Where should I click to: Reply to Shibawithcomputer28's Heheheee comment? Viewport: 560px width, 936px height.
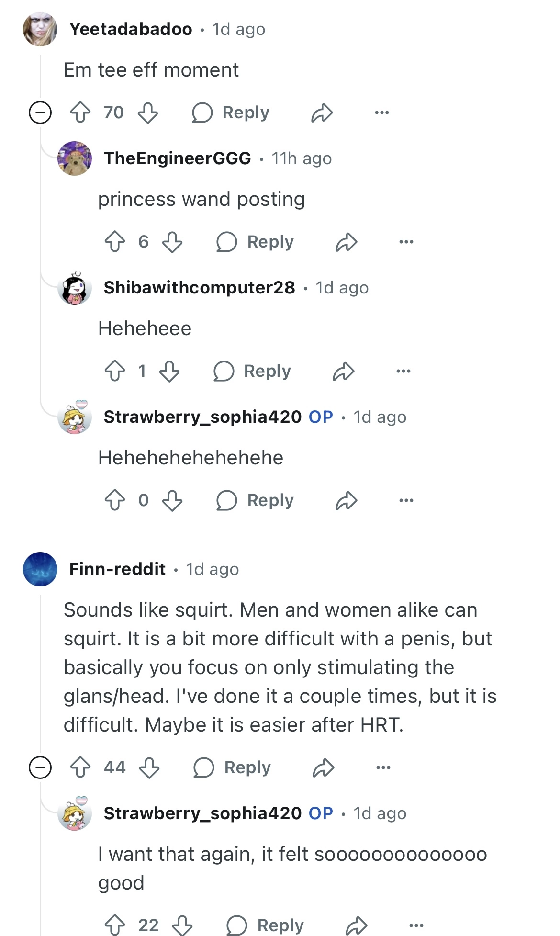click(253, 371)
